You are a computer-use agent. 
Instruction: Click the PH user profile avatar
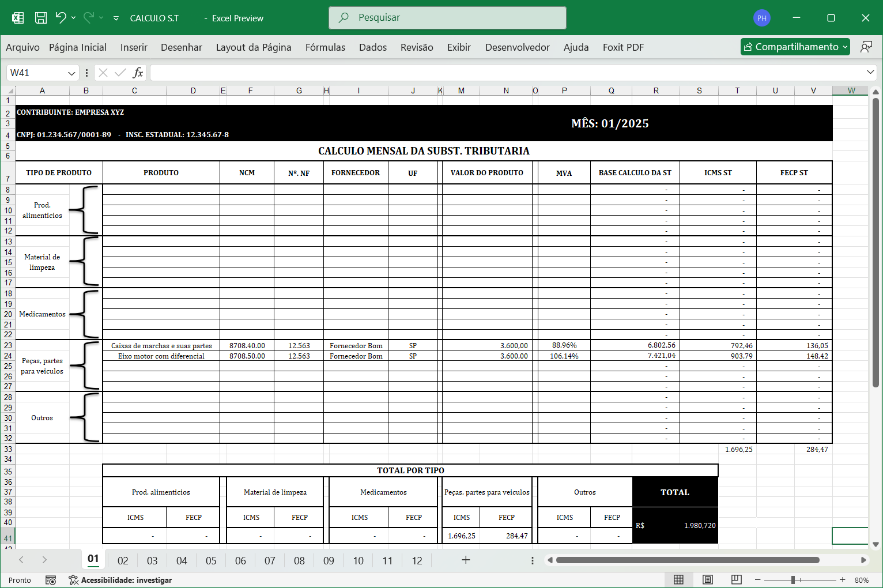point(762,18)
